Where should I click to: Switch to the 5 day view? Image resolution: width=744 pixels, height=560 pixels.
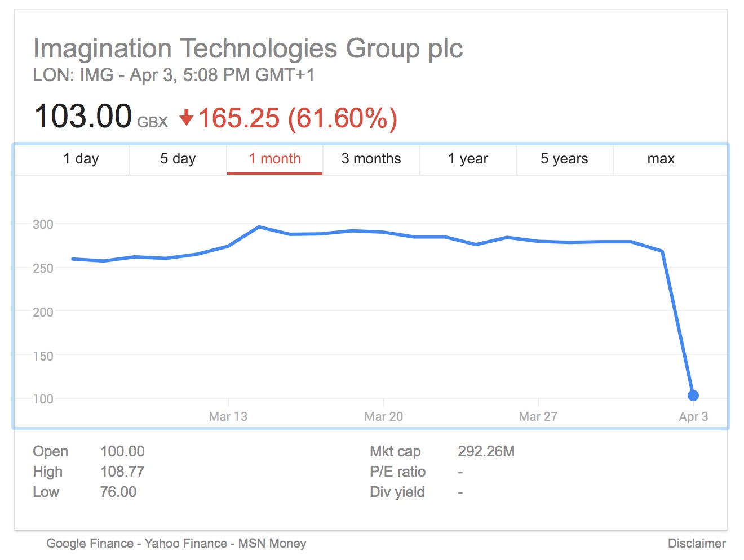pyautogui.click(x=178, y=159)
